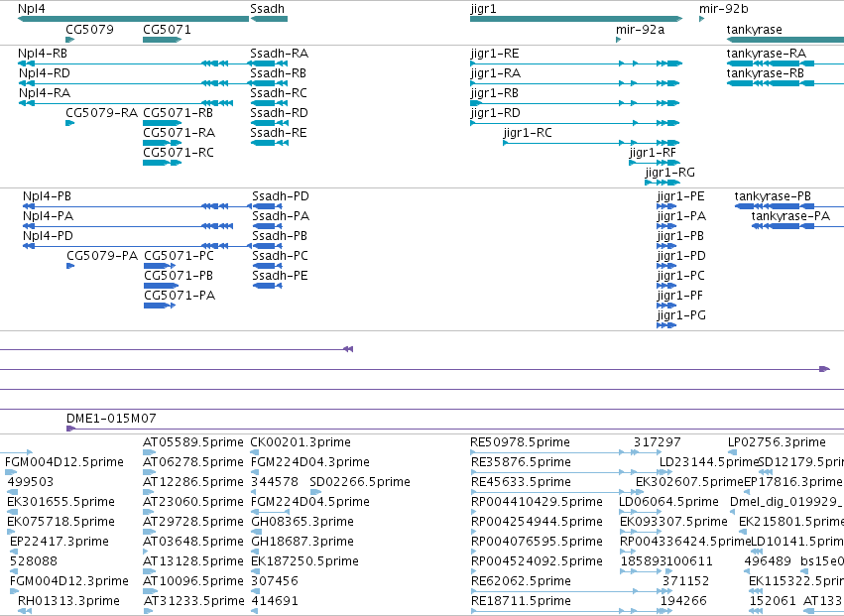This screenshot has height=616, width=844.
Task: Click the Ssadh-PE protein
Action: pyautogui.click(x=268, y=286)
